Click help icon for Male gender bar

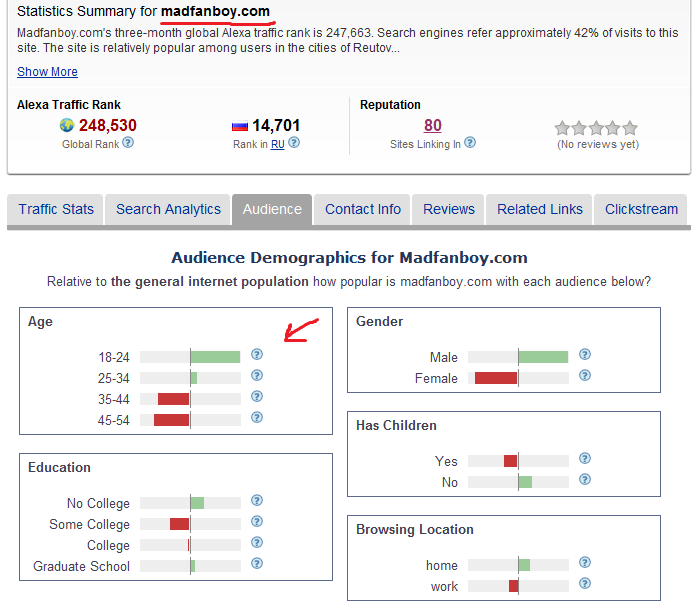click(585, 355)
